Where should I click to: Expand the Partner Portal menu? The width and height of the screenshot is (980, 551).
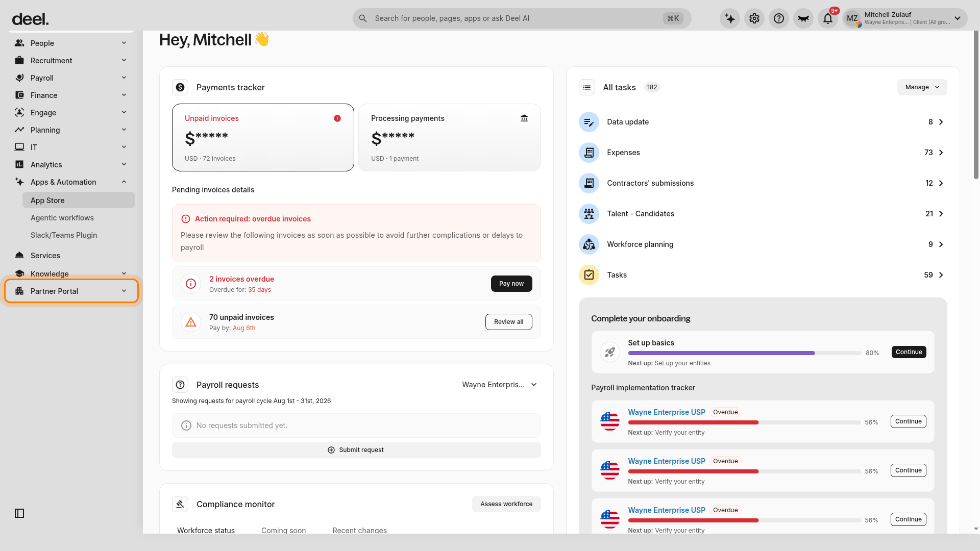click(71, 291)
